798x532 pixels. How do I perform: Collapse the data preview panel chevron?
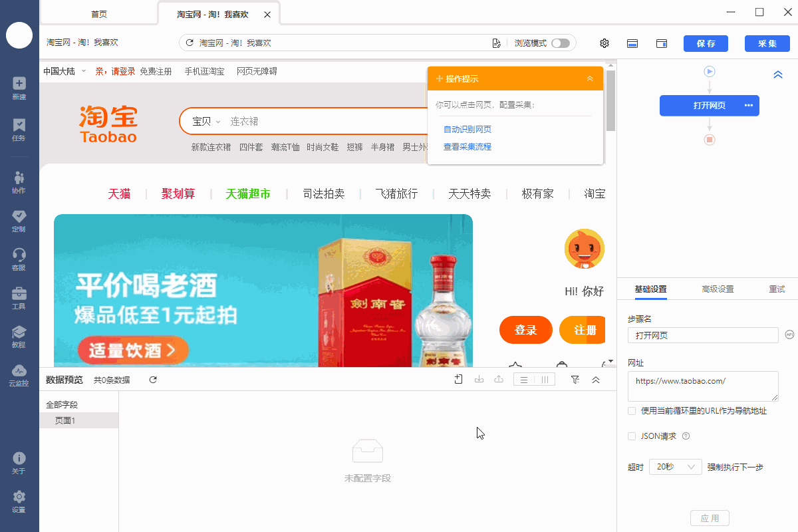pos(596,380)
